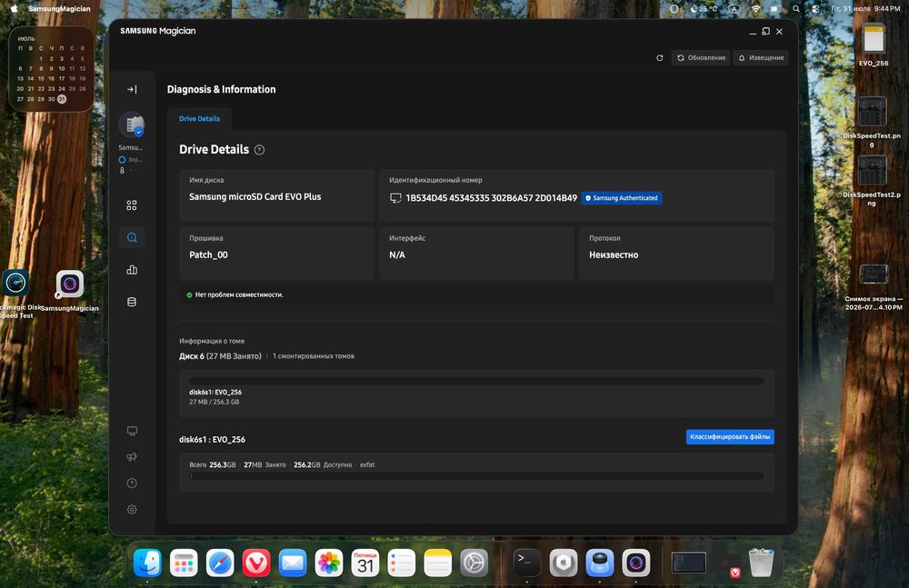Screen dimensions: 909x588
Task: Click the drive name Samsung microSD Card EVO Plus
Action: coord(255,196)
